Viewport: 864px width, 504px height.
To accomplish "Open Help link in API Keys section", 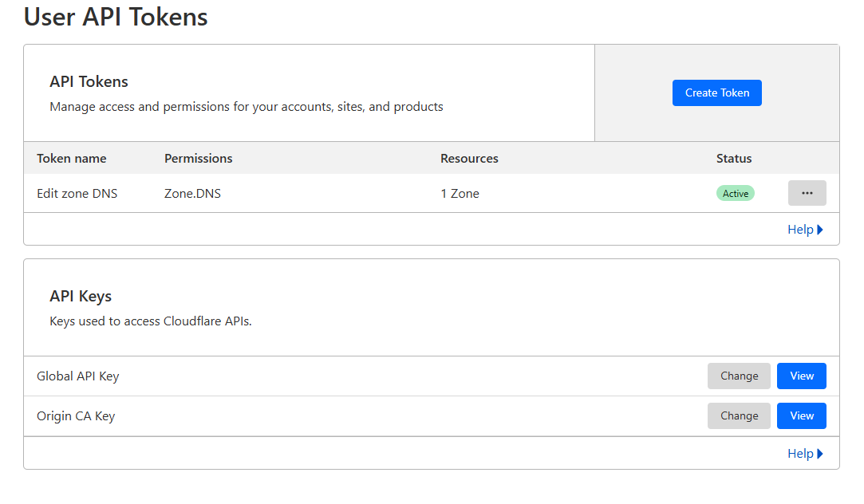I will click(x=804, y=454).
